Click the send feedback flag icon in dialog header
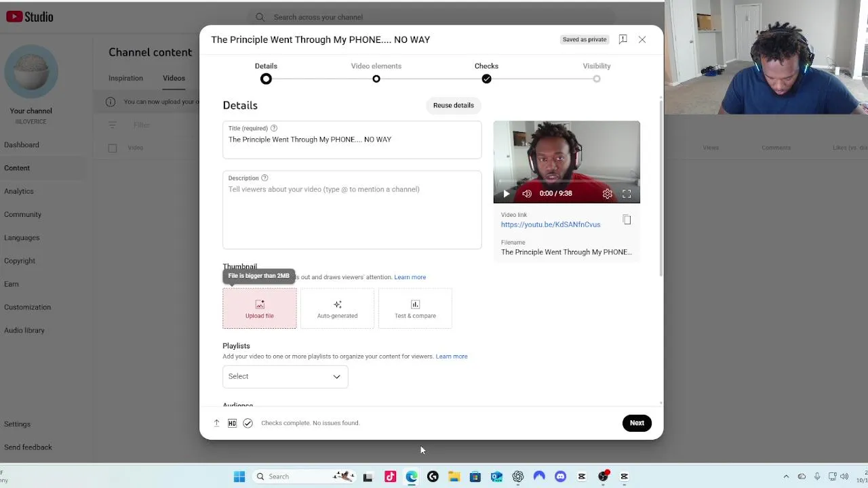The height and width of the screenshot is (488, 868). (623, 39)
